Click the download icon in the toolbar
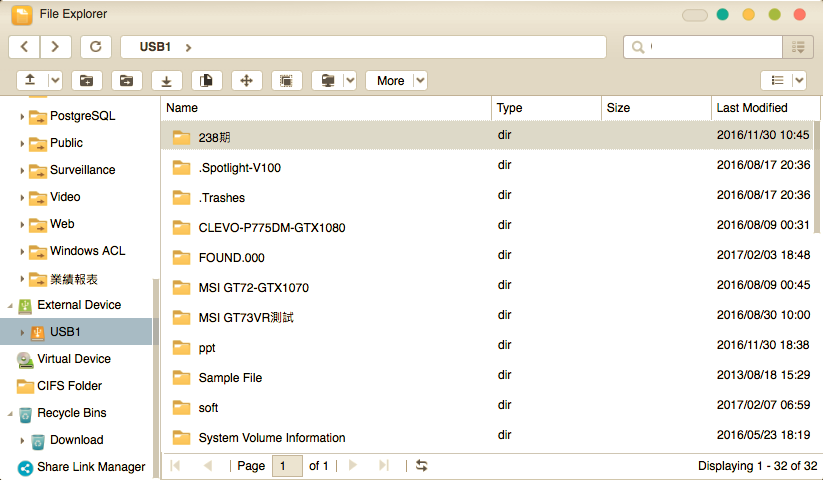This screenshot has width=823, height=480. pyautogui.click(x=166, y=80)
